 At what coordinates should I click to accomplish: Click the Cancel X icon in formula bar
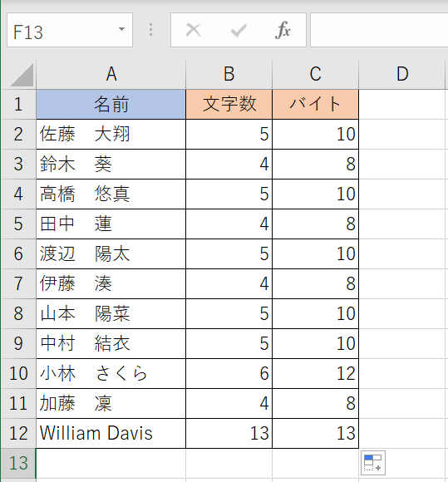[x=194, y=30]
